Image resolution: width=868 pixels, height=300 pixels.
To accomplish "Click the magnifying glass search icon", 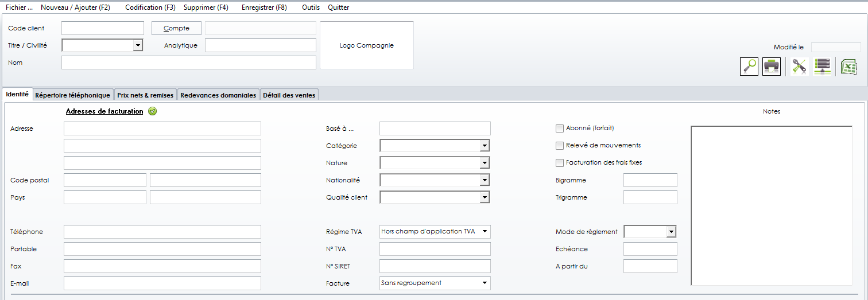I will (749, 67).
